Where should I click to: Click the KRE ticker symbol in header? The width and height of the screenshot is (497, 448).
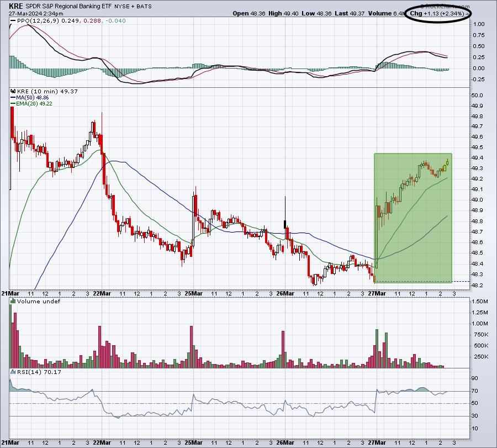(x=16, y=6)
